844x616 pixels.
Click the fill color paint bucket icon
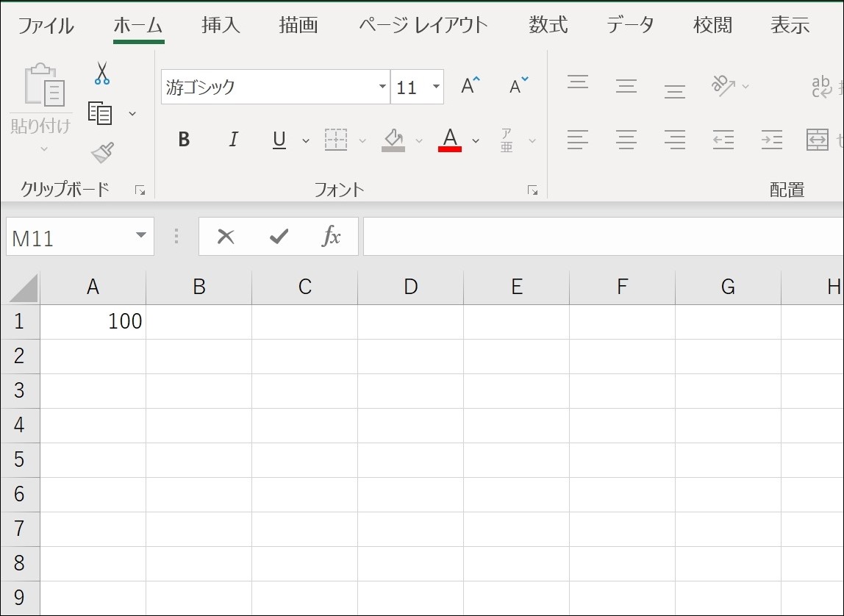(x=393, y=139)
